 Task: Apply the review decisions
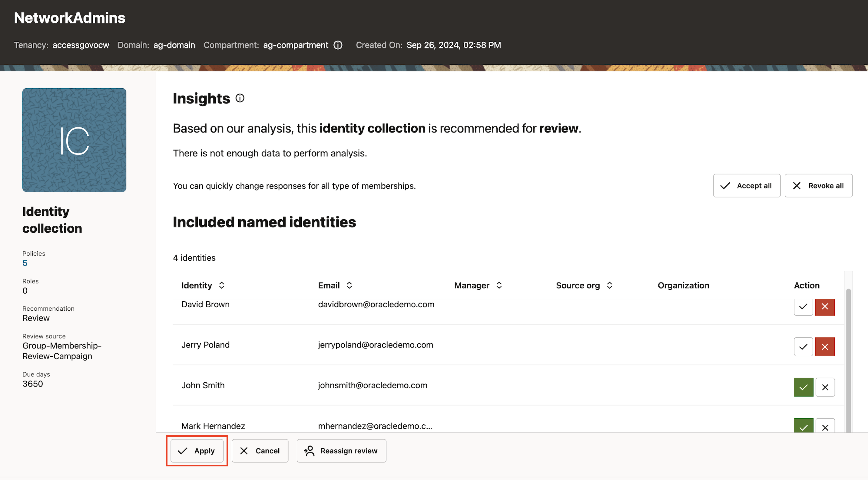197,451
